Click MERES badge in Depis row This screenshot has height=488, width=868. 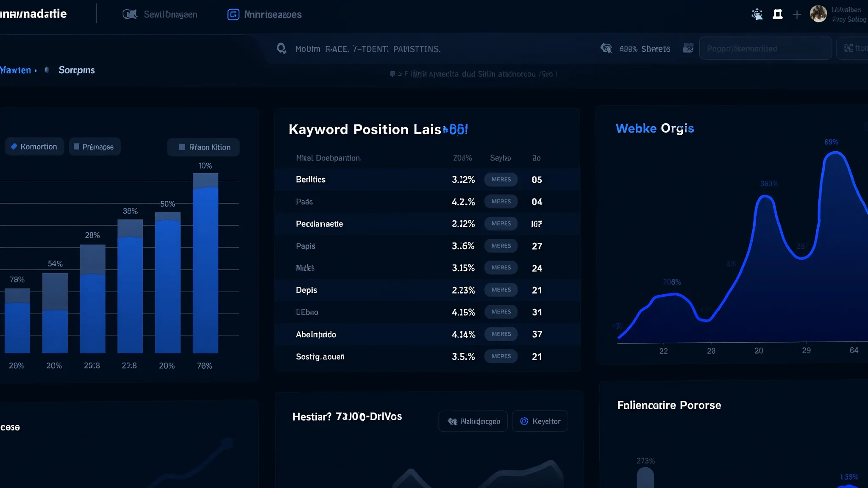(x=501, y=290)
